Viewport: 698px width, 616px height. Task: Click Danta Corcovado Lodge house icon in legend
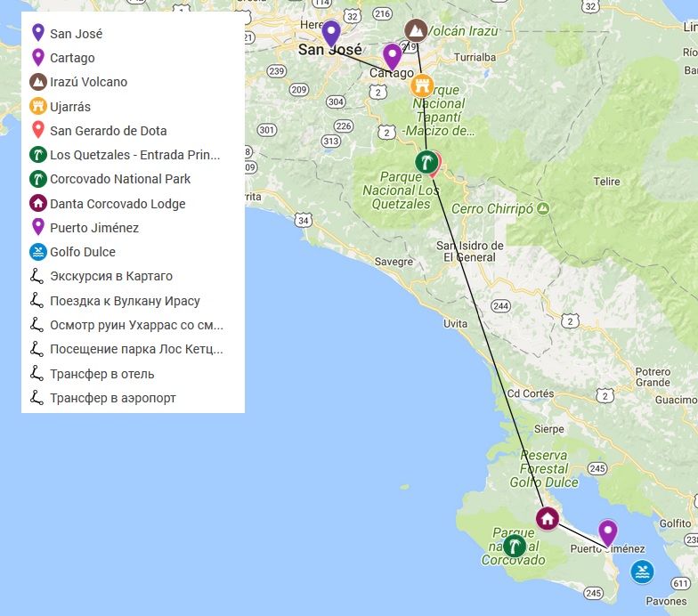point(38,203)
